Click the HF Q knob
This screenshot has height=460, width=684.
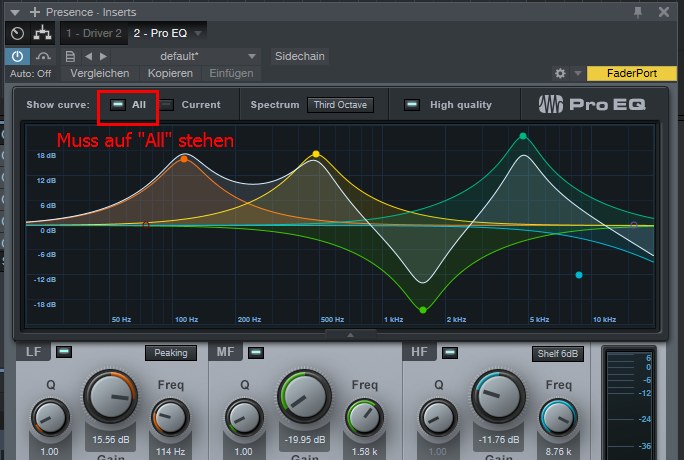pos(438,418)
